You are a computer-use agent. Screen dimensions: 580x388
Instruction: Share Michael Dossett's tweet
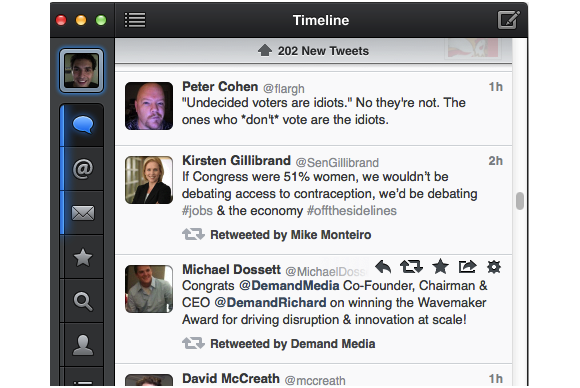click(x=467, y=267)
